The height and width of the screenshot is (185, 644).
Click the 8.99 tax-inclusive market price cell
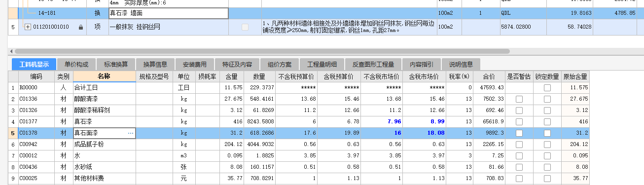pyautogui.click(x=425, y=122)
